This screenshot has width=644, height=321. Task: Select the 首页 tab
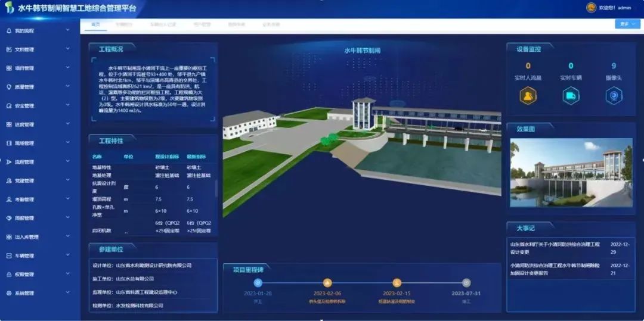click(x=95, y=24)
